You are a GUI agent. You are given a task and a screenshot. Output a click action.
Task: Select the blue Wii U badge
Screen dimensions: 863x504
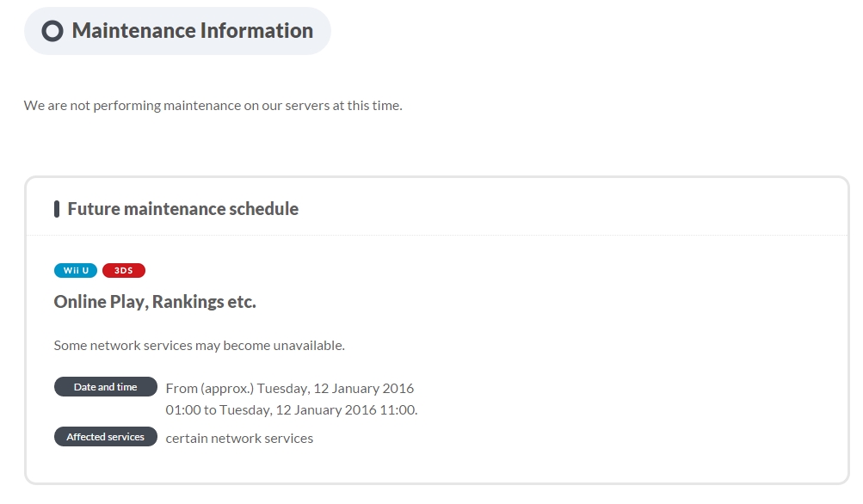click(76, 271)
